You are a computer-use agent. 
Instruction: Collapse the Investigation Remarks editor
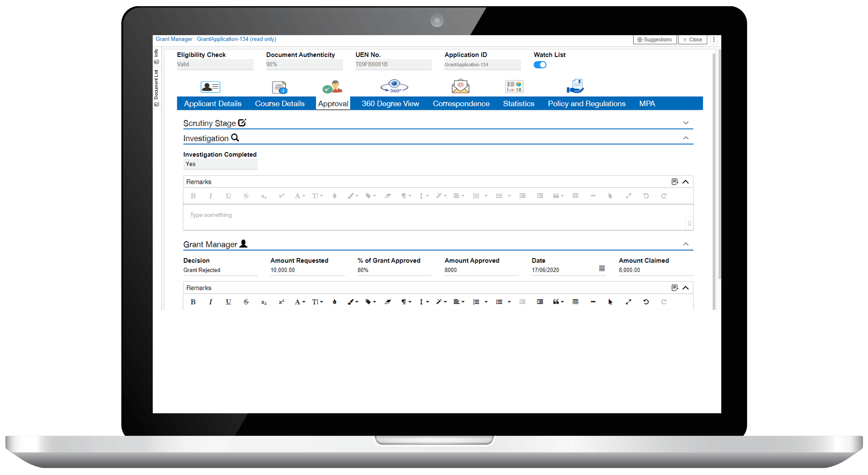coord(686,182)
